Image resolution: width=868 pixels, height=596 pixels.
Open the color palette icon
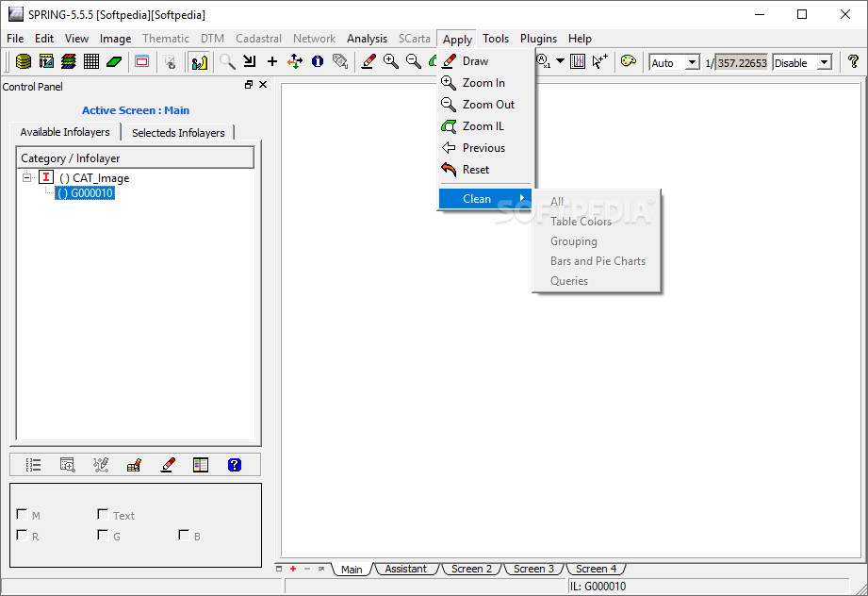pyautogui.click(x=629, y=61)
